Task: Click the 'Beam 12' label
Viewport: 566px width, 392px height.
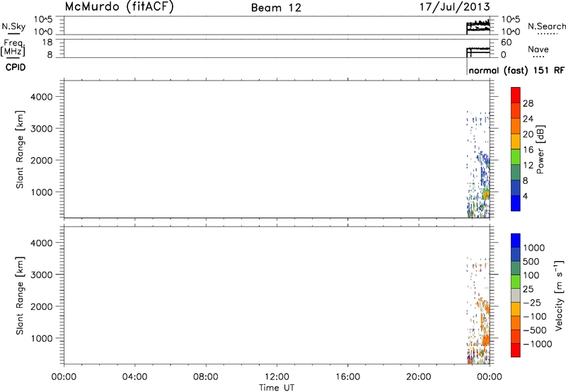Action: click(276, 8)
